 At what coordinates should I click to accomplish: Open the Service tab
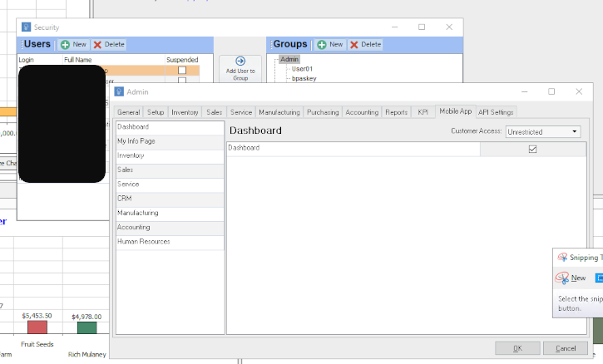pyautogui.click(x=241, y=112)
